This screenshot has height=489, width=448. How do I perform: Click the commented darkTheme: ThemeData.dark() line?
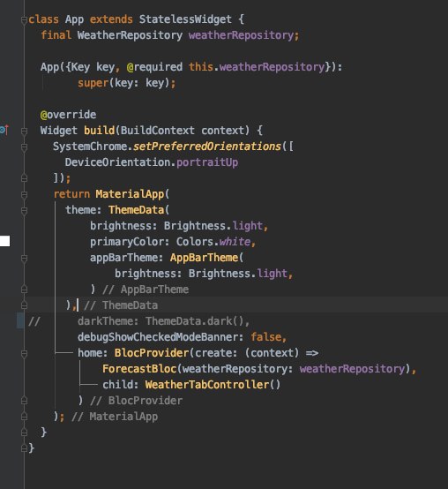coord(163,321)
